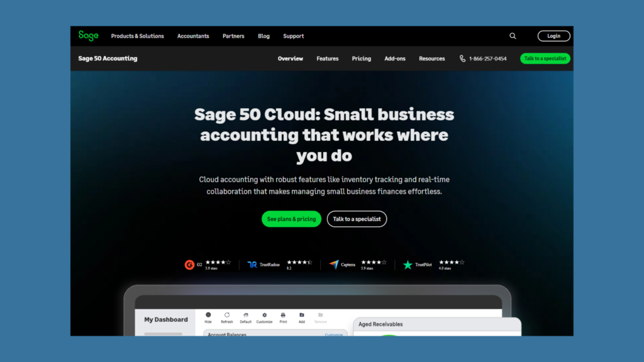The width and height of the screenshot is (644, 362).
Task: Click the Refresh icon in dashboard toolbar
Action: pos(227,315)
